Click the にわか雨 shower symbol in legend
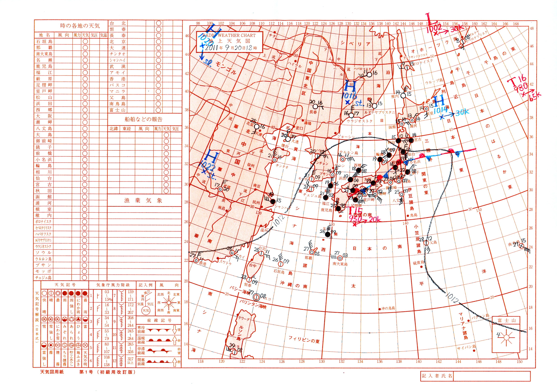This screenshot has width=557, height=392. pyautogui.click(x=78, y=293)
